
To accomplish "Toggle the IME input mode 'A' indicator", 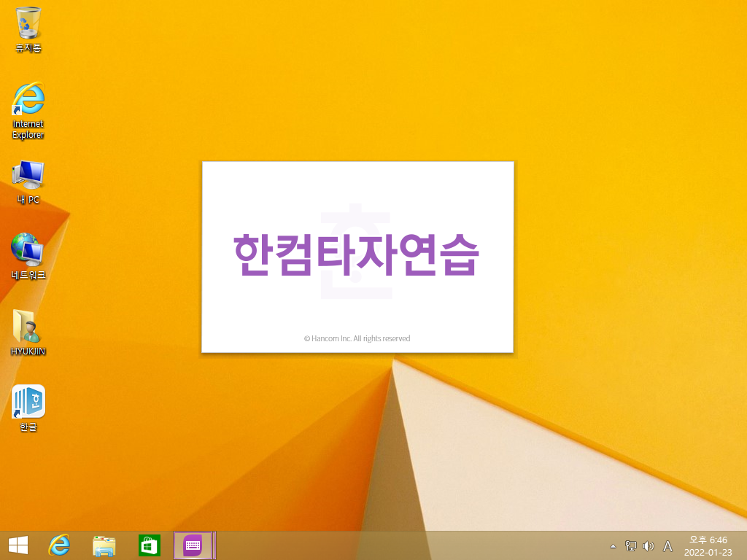I will (x=667, y=546).
